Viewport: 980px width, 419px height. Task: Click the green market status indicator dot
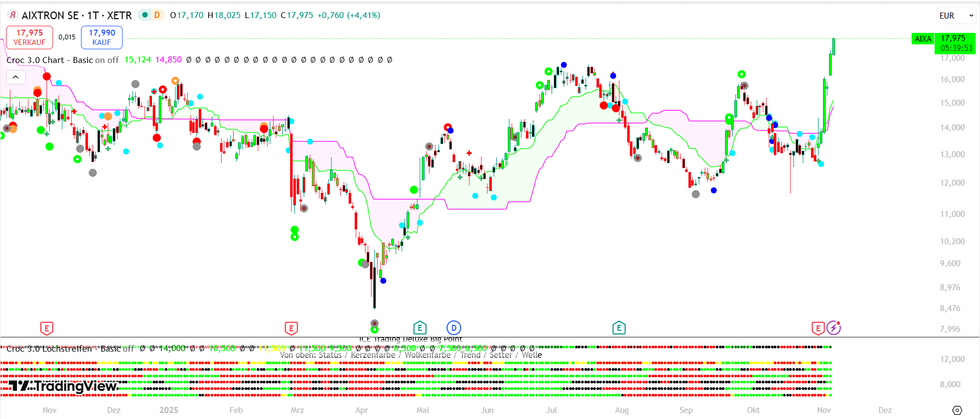click(145, 15)
